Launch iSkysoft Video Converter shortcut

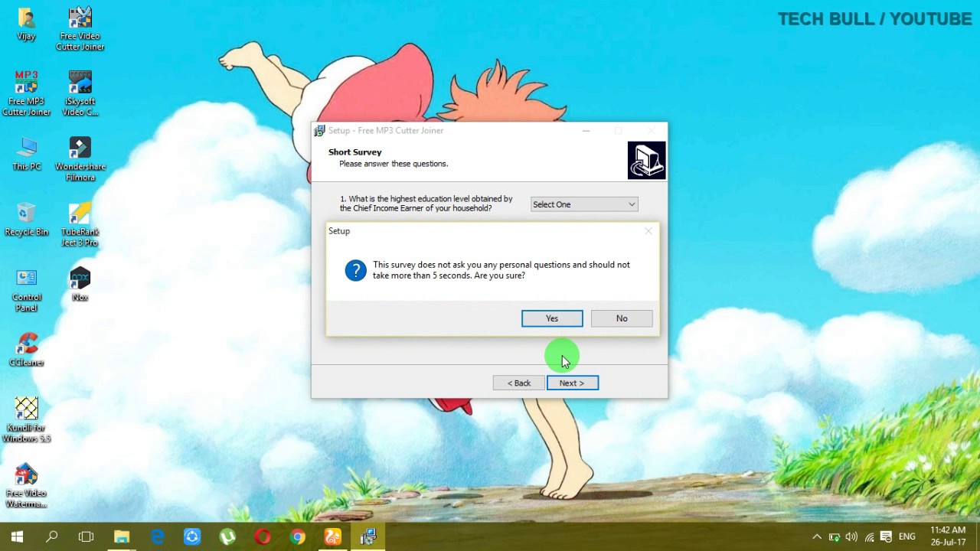[80, 93]
